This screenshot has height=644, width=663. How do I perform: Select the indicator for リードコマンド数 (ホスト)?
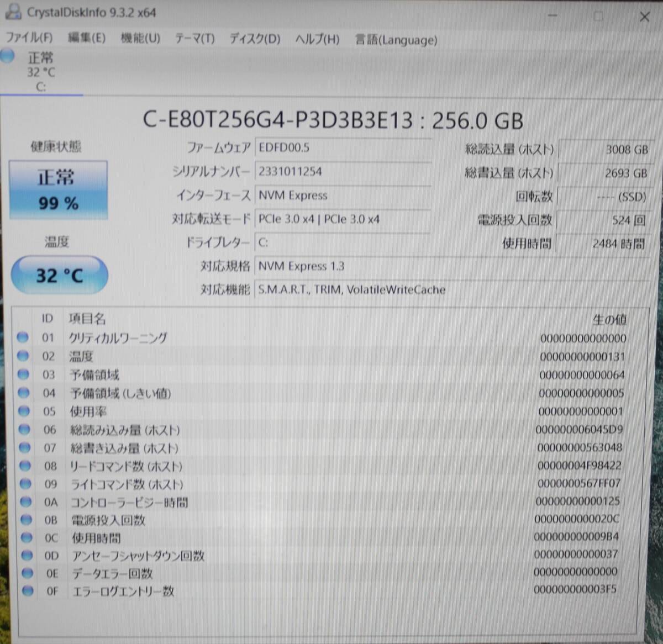pos(24,466)
